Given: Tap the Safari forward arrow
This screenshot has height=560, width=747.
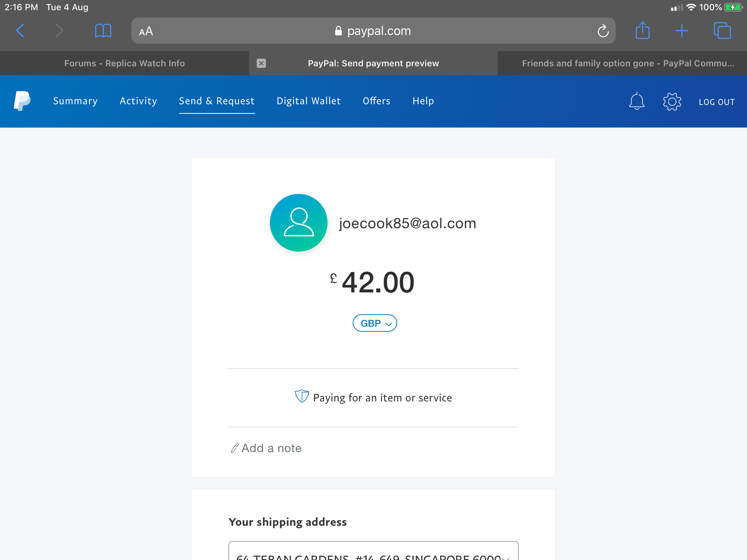Looking at the screenshot, I should [x=59, y=31].
